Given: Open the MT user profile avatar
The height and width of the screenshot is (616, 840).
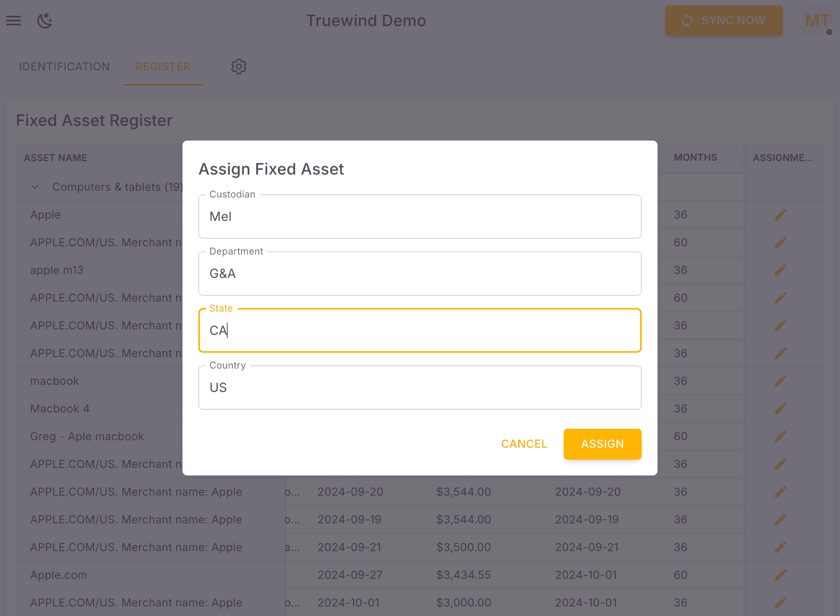Looking at the screenshot, I should [x=817, y=21].
